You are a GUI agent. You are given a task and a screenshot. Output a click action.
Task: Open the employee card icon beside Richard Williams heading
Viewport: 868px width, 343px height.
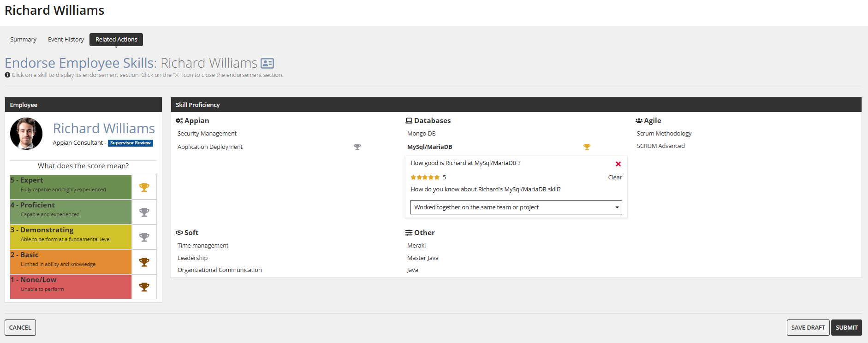(x=268, y=63)
